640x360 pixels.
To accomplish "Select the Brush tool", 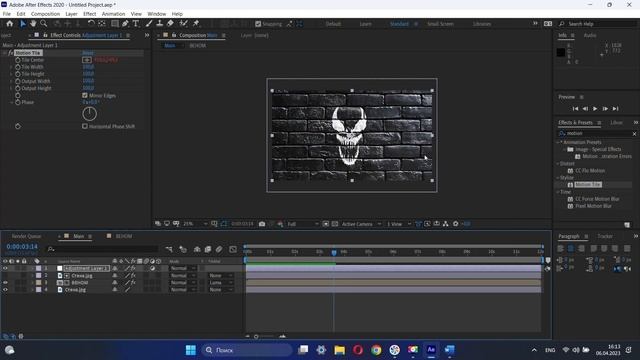I will click(x=149, y=24).
